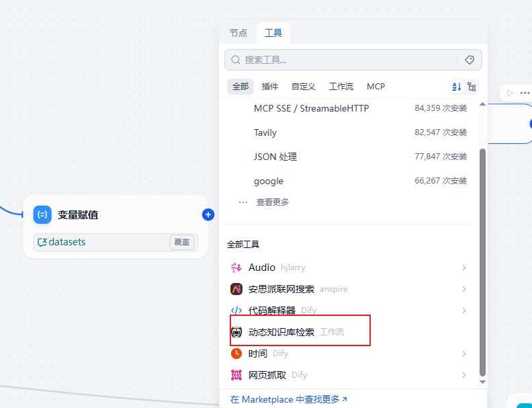Click 查看更多 to show more tools

click(x=272, y=202)
